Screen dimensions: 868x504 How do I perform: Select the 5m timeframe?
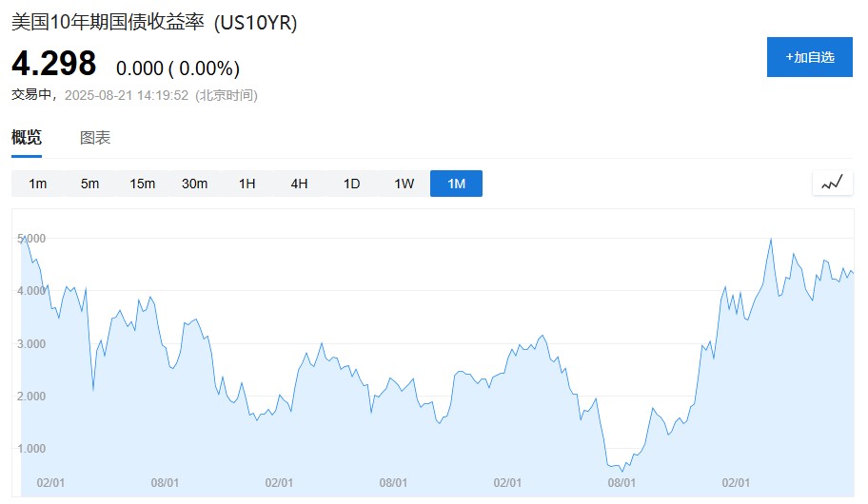(89, 184)
